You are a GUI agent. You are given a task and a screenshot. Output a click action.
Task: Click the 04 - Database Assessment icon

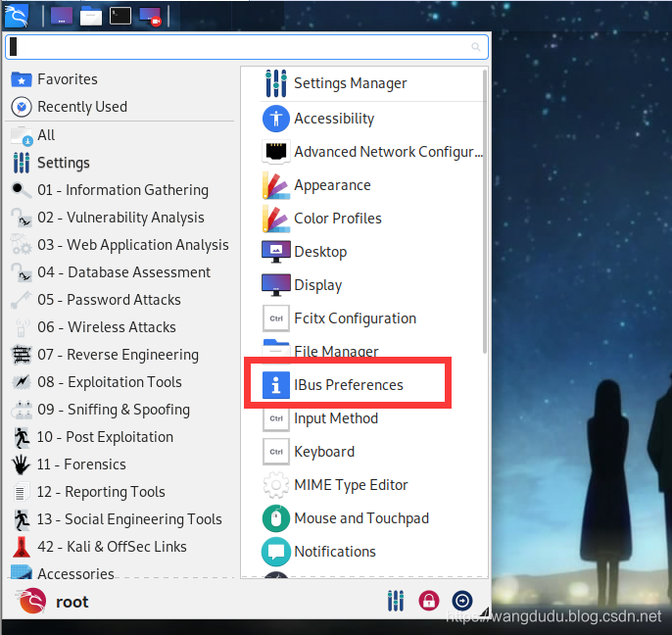tap(21, 272)
